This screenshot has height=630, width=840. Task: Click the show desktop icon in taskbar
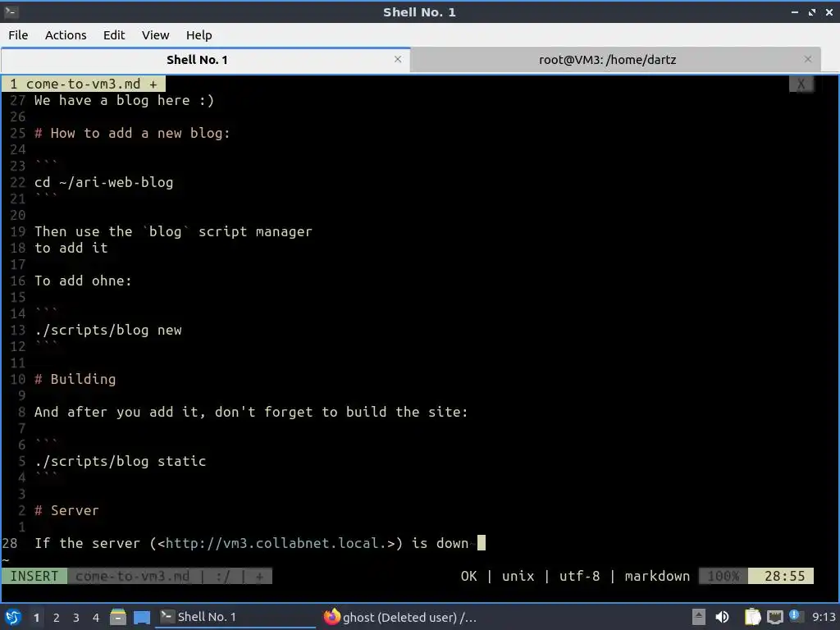click(142, 617)
